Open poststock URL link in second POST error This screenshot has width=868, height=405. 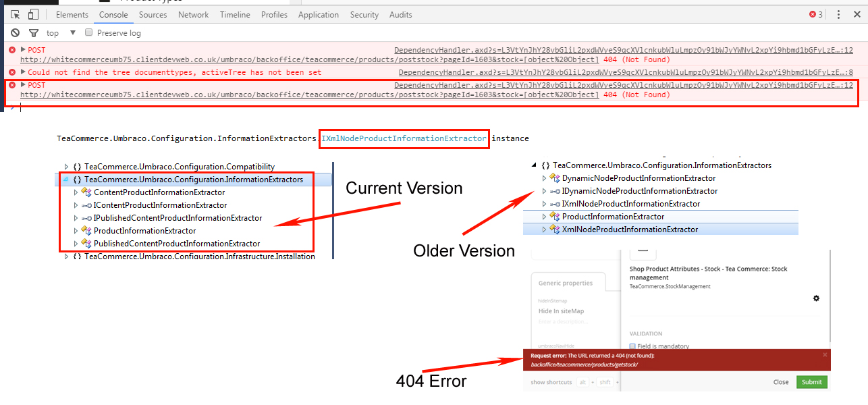click(x=309, y=95)
